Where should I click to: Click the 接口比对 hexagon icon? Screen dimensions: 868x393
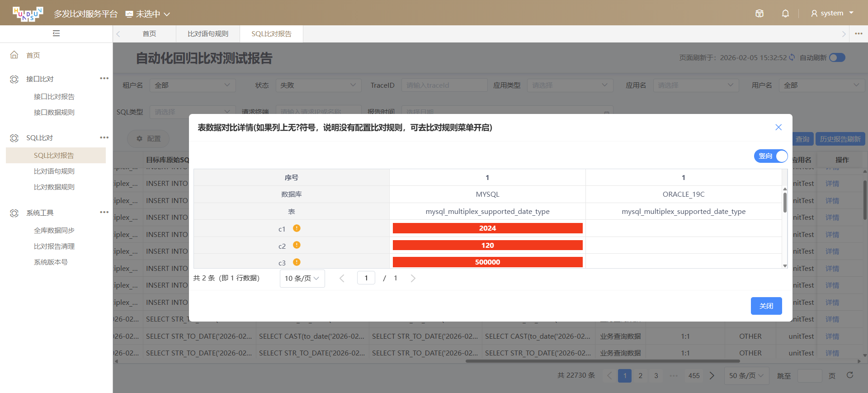tap(14, 79)
